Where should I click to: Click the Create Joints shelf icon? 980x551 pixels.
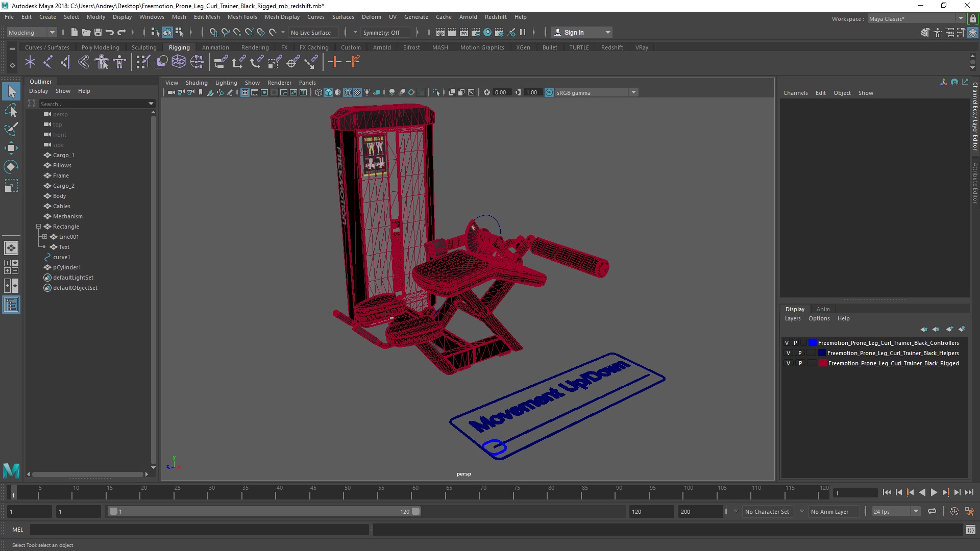[x=47, y=62]
